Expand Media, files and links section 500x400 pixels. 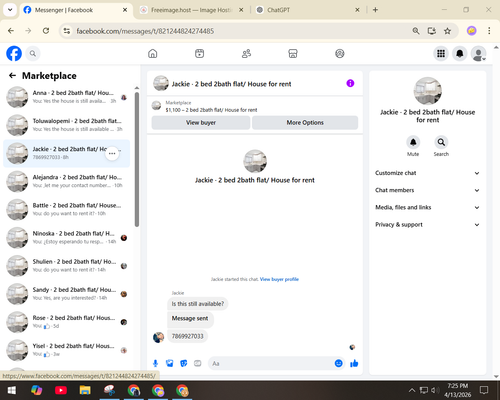427,207
